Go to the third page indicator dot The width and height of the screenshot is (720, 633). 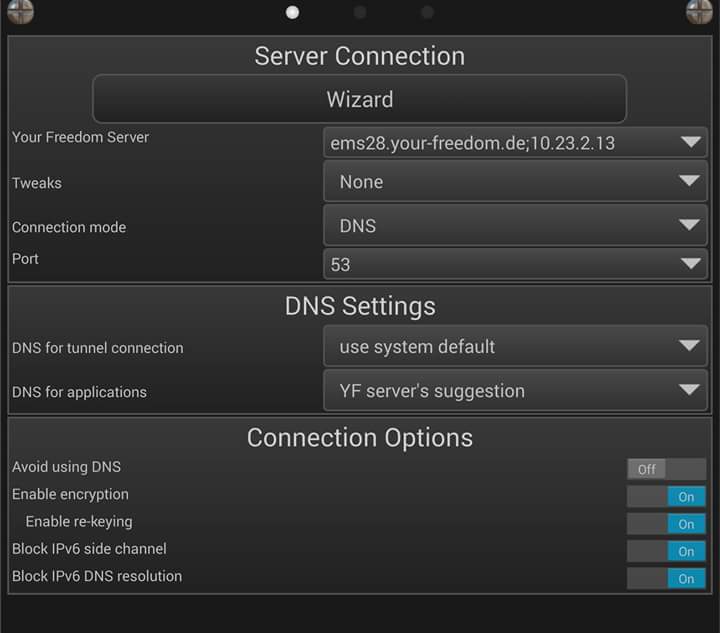point(428,12)
